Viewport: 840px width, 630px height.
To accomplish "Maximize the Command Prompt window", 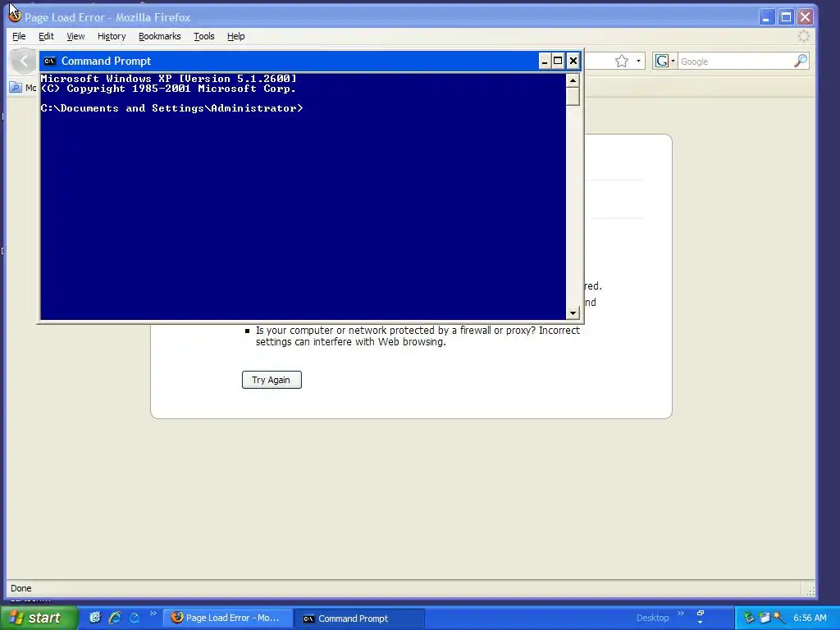I will click(558, 61).
